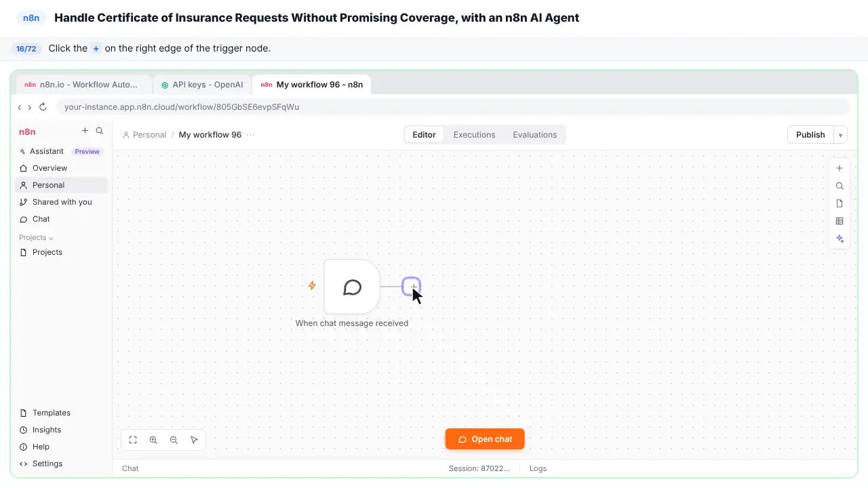Open the canvas search magnifier in right panel
This screenshot has width=868, height=488.
tap(840, 186)
